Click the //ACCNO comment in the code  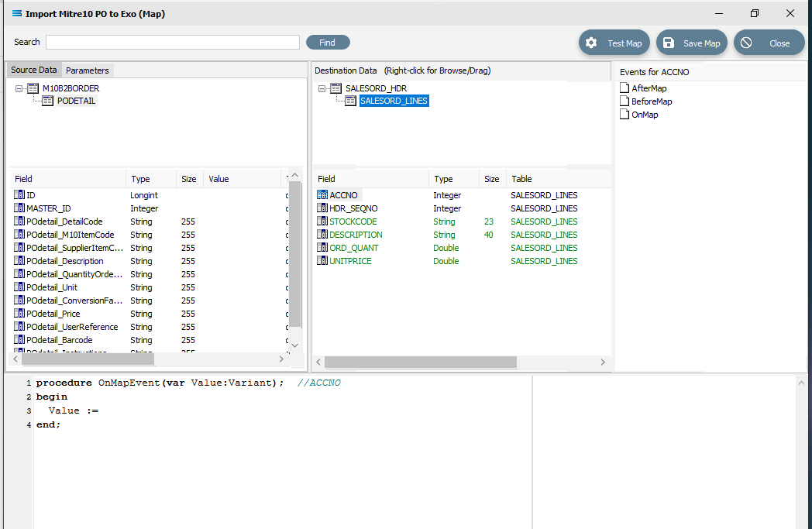click(x=319, y=383)
